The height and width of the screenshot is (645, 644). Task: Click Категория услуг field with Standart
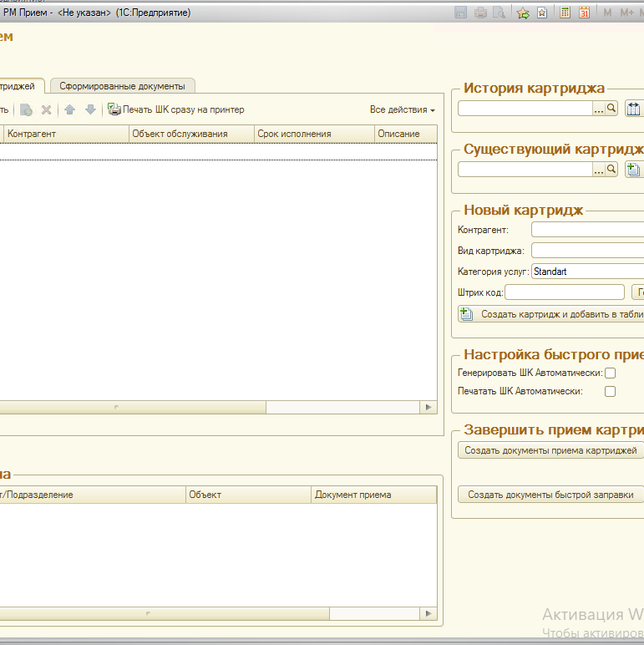pyautogui.click(x=588, y=272)
